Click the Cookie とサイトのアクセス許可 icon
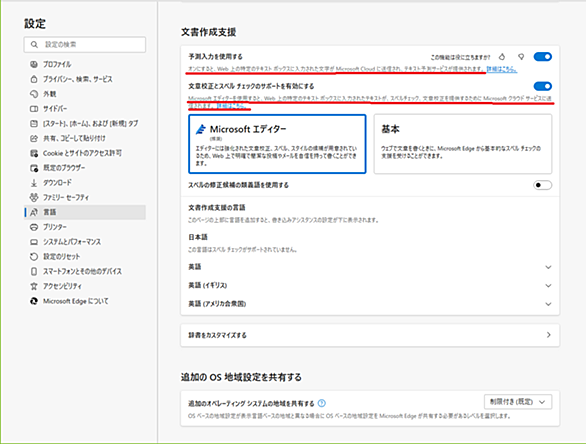586x444 pixels. 34,153
